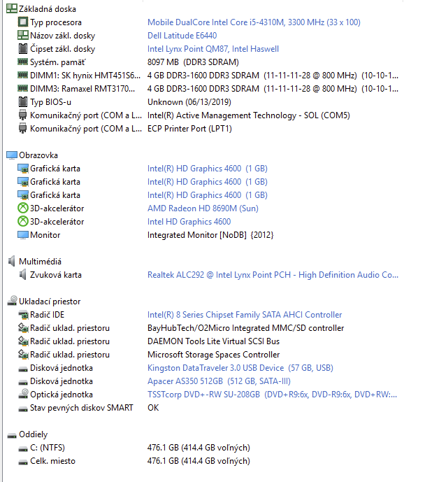Open the Intel 8 Series SATA AHCI Controller link
The image size is (448, 482).
245,315
